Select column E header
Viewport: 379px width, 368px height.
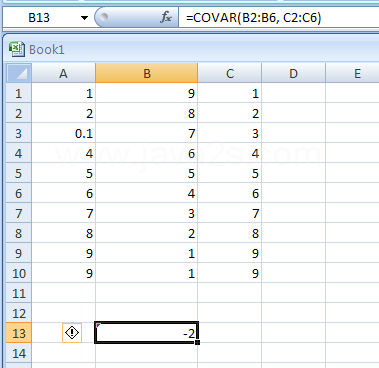pos(352,73)
